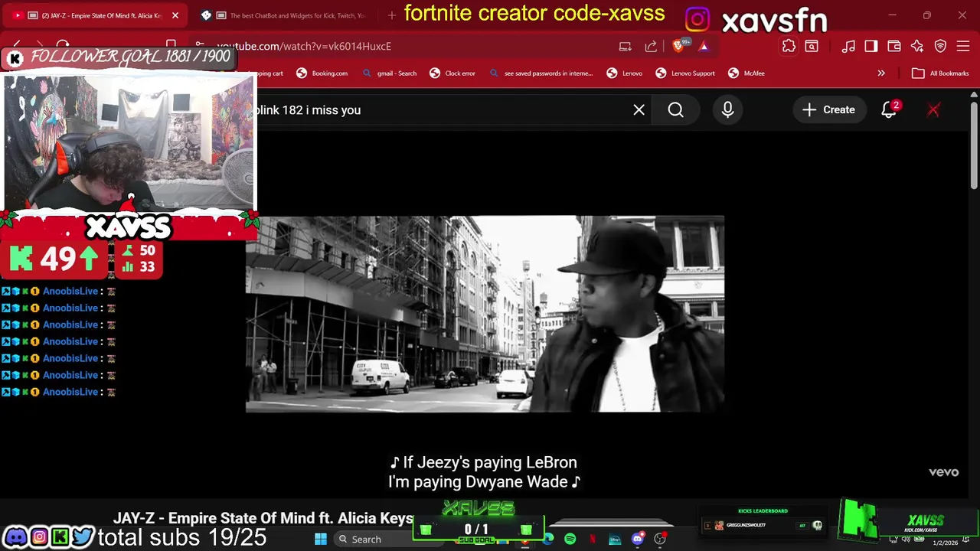This screenshot has height=551, width=980.
Task: Click the black-and-white music video player
Action: pyautogui.click(x=485, y=314)
